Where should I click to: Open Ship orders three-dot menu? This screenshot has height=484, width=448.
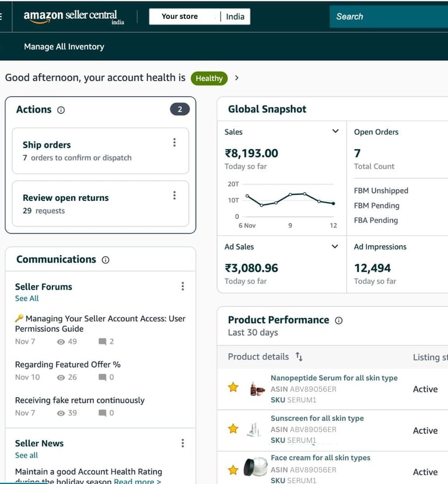click(x=174, y=142)
